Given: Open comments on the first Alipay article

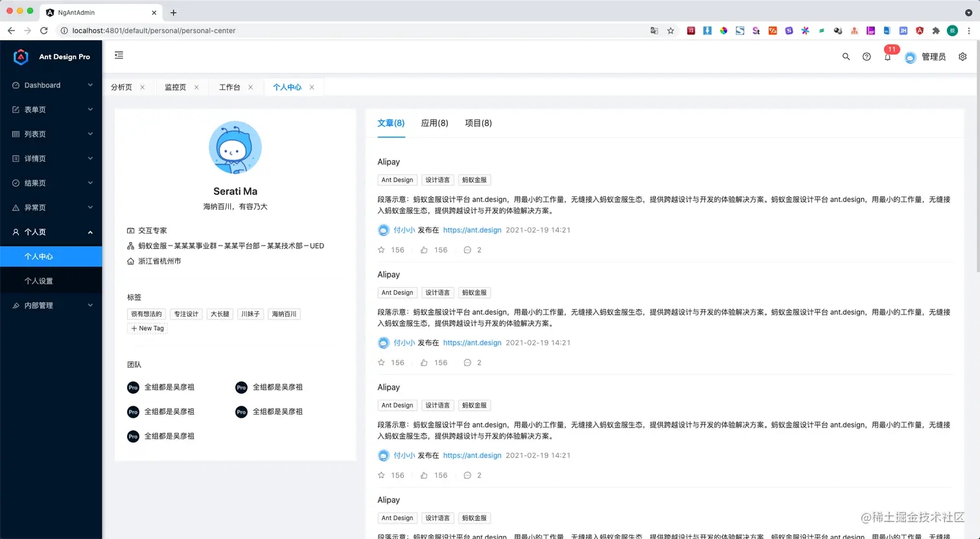Looking at the screenshot, I should click(x=467, y=249).
